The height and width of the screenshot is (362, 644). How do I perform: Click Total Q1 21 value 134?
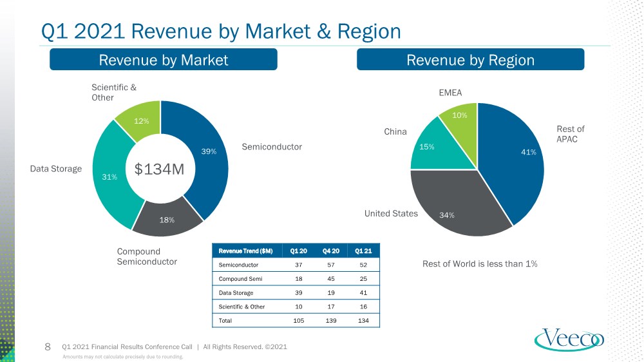[363, 321]
